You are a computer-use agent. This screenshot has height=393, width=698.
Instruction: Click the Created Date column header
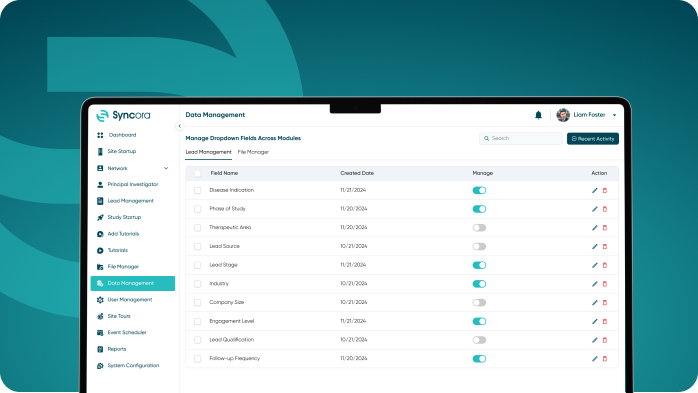pyautogui.click(x=357, y=173)
